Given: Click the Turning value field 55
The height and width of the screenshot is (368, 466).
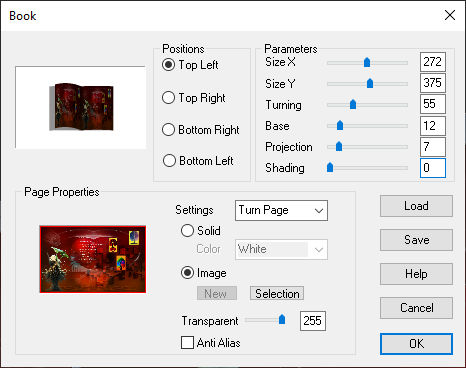Looking at the screenshot, I should point(433,104).
